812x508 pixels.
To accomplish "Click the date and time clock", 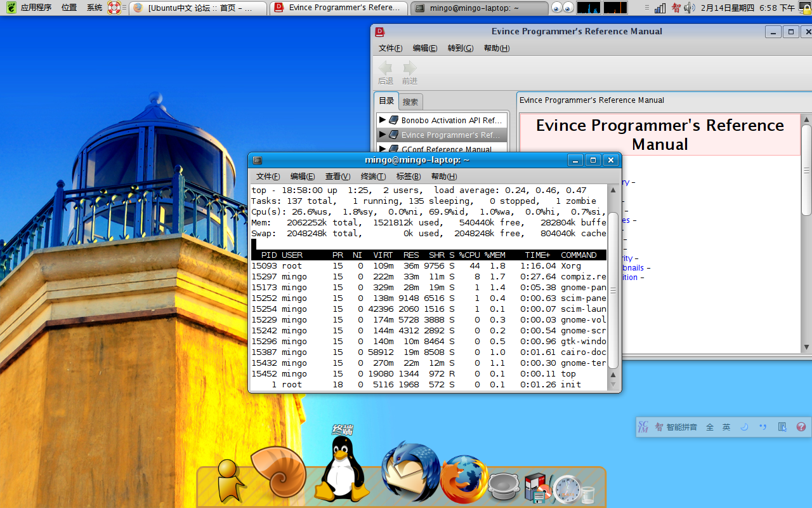I will point(747,8).
